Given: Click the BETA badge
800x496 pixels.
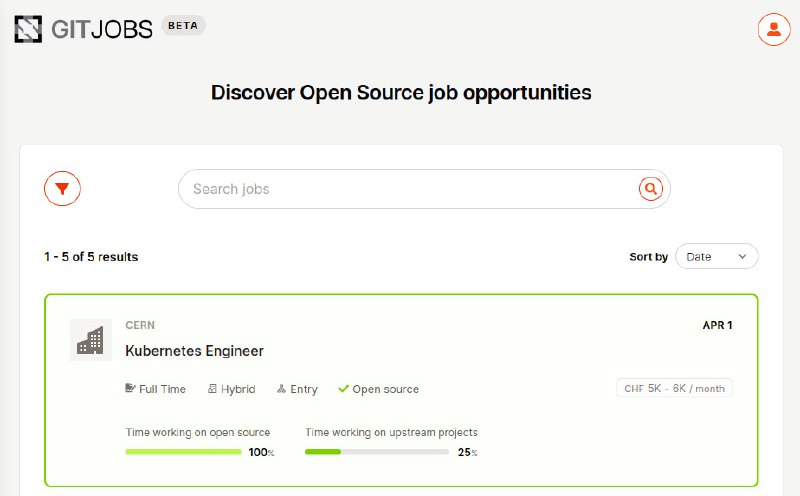Looking at the screenshot, I should coord(183,26).
